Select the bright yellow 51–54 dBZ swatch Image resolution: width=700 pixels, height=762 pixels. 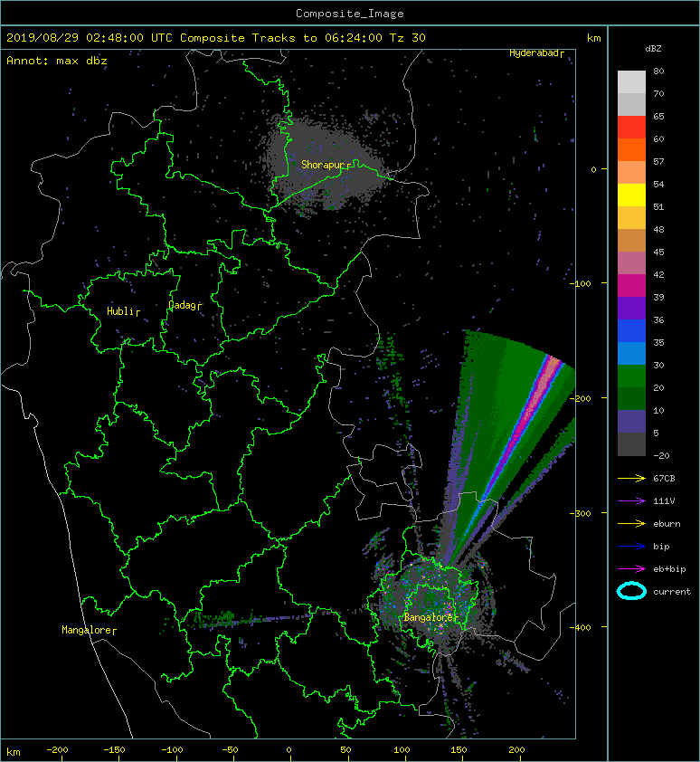631,195
